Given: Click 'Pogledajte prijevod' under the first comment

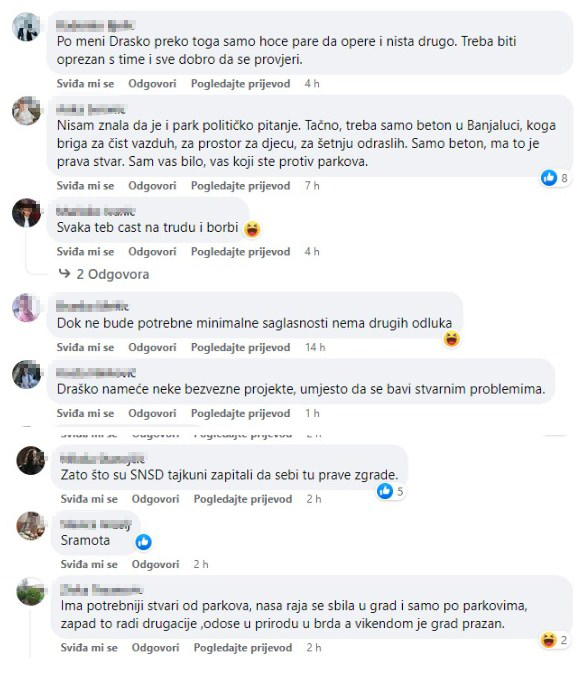Looking at the screenshot, I should click(240, 83).
